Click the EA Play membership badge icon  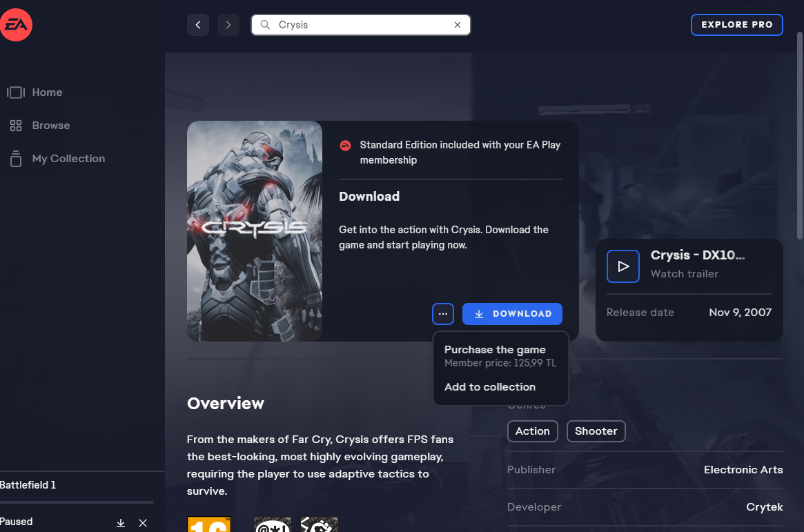click(x=346, y=146)
